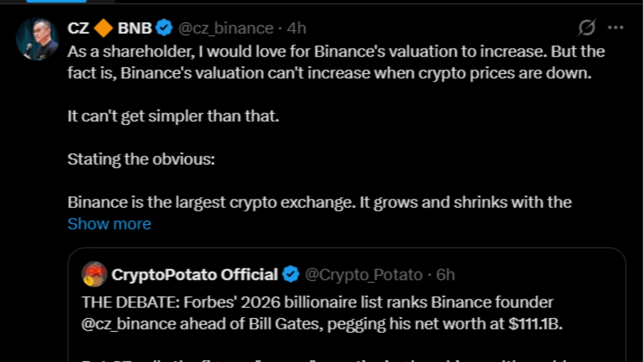Viewport: 644px width, 362px height.
Task: Open the three-dot options dropdown for CZ's post
Action: (616, 28)
